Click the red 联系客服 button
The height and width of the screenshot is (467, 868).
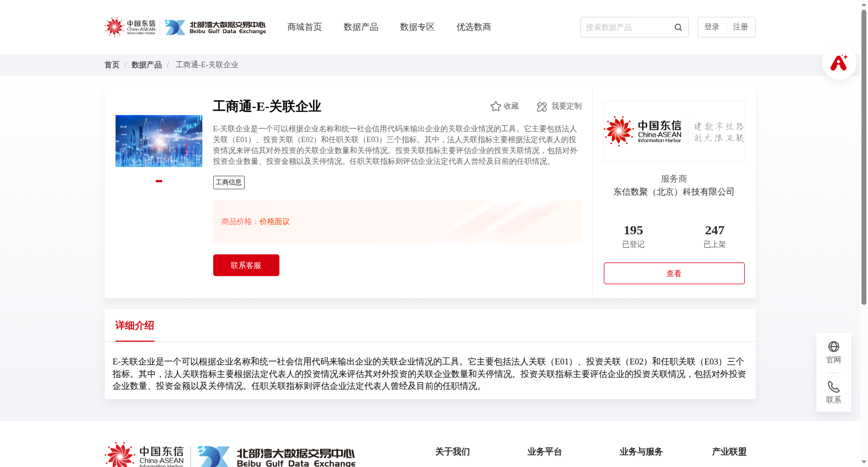[246, 265]
